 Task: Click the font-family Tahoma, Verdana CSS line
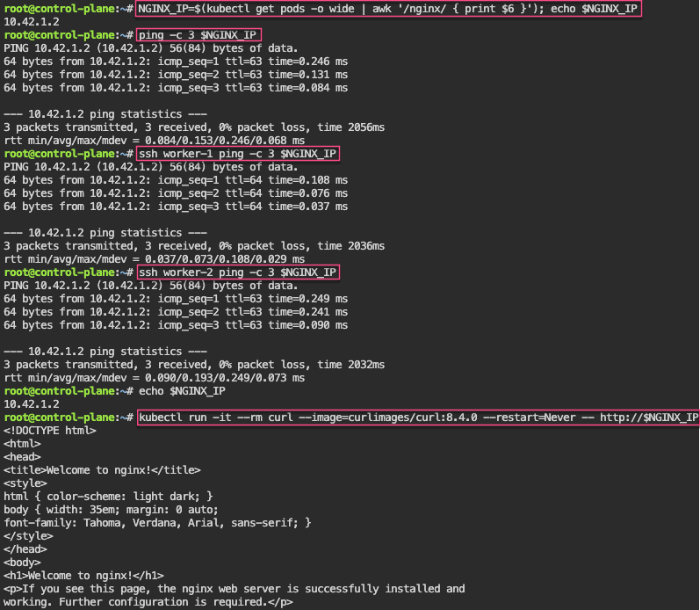click(157, 523)
